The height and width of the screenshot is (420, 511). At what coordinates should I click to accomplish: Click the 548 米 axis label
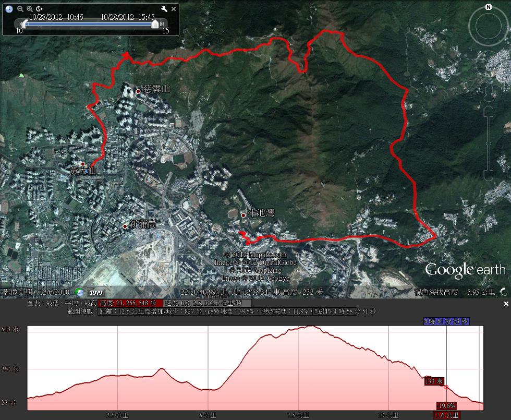pyautogui.click(x=10, y=329)
